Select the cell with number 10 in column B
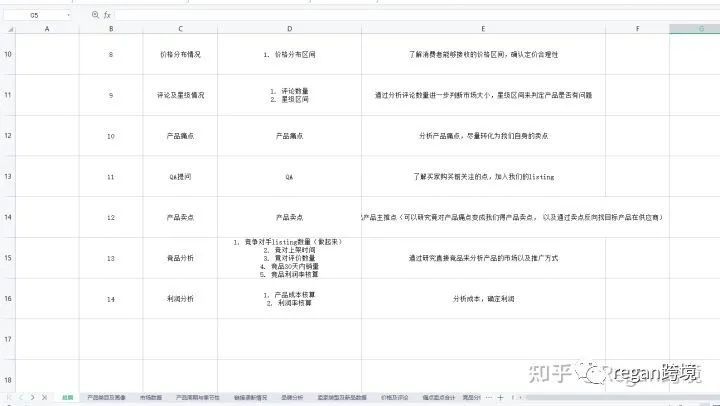Viewport: 720px width, 406px height. tap(111, 136)
